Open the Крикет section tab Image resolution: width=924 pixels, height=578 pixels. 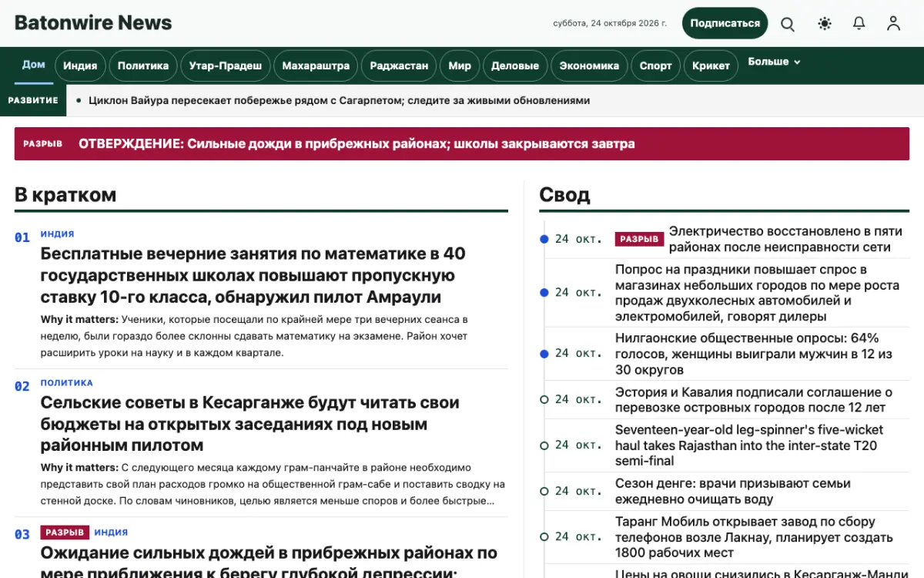pos(711,66)
